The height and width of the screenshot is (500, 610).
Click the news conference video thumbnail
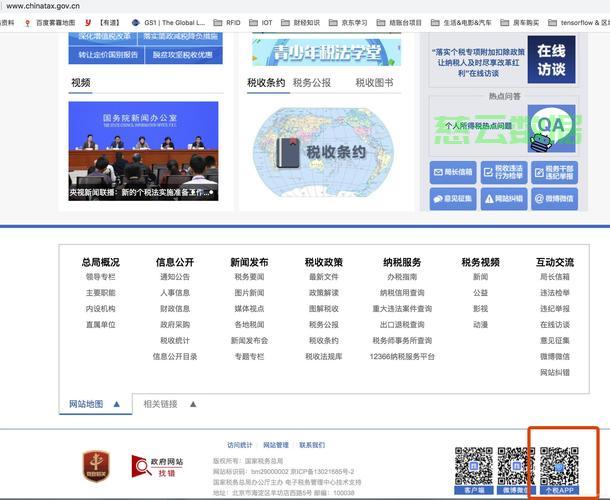143,150
